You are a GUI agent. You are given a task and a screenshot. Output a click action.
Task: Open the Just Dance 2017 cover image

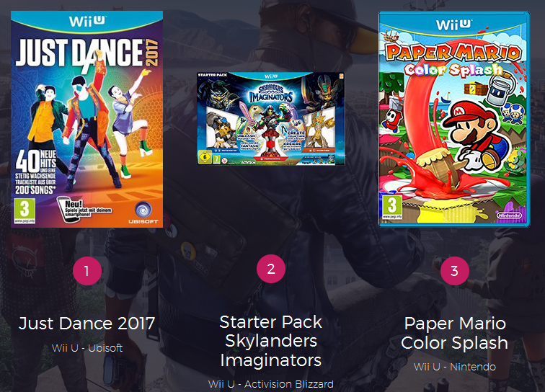87,119
